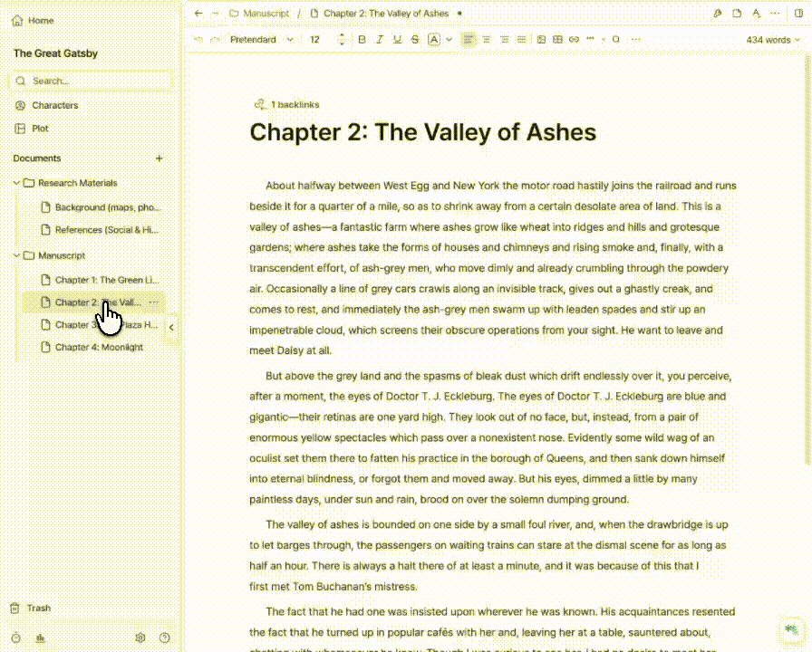Screen dimensions: 812x652
Task: Open the settings gear icon
Action: point(140,638)
